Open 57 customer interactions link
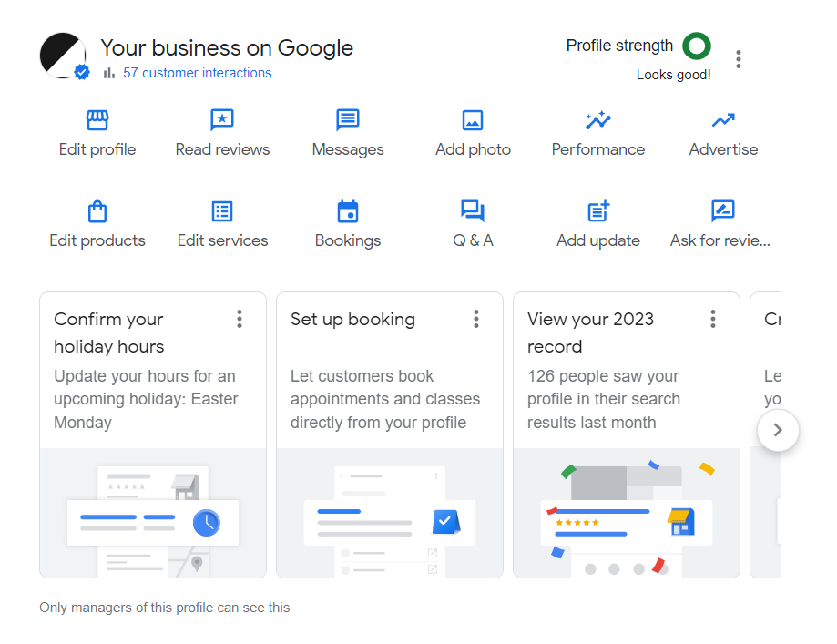 point(197,73)
